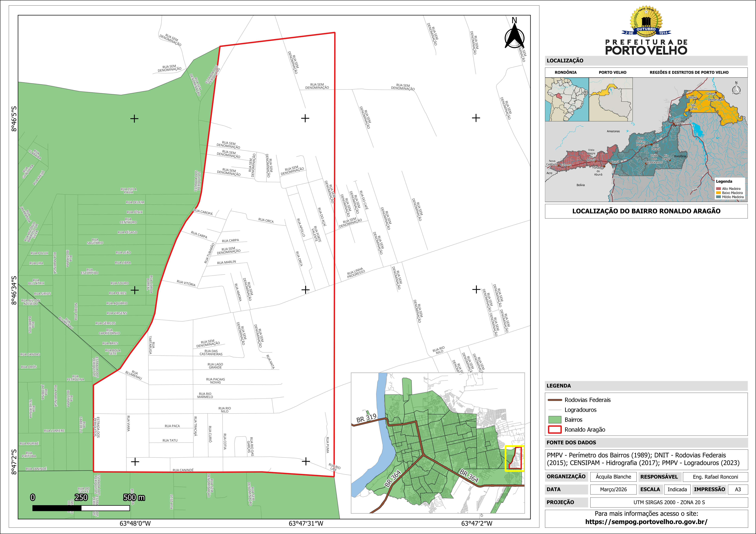Select the Porto Velho municipality thumbnail map
Image resolution: width=756 pixels, height=534 pixels.
click(x=610, y=99)
